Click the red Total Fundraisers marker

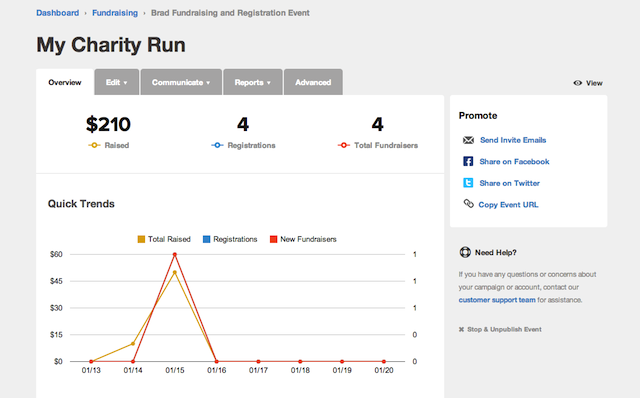[344, 145]
